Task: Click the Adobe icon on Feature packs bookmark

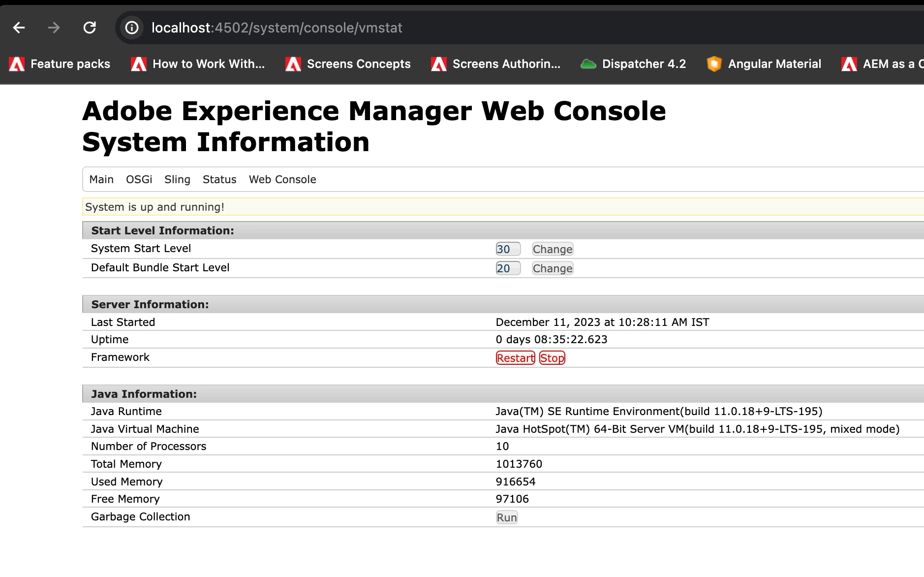Action: pos(17,64)
